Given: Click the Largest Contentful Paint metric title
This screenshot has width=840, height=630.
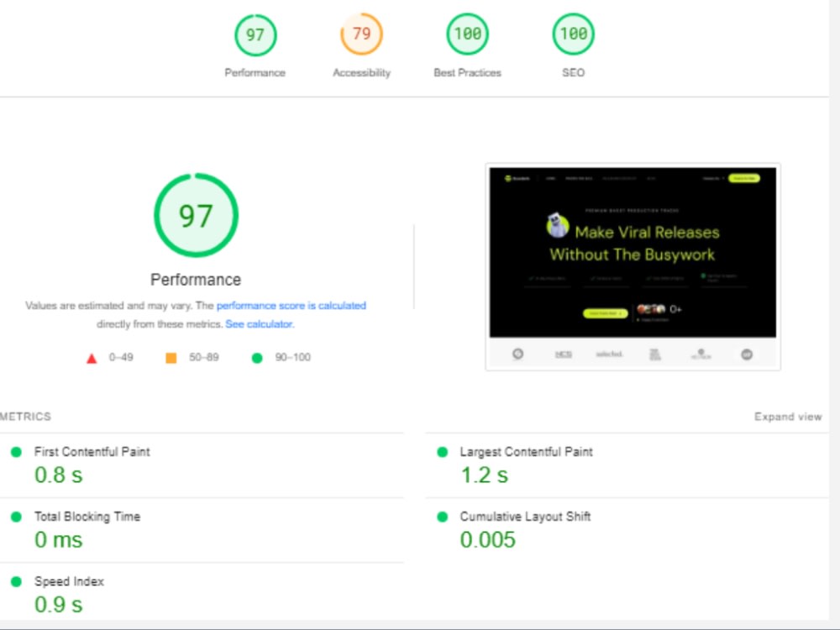Looking at the screenshot, I should tap(526, 452).
